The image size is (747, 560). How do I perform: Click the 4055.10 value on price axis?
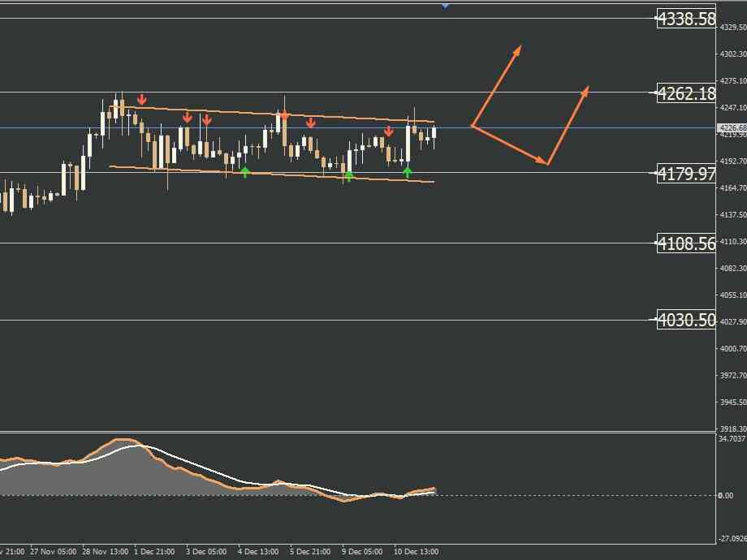click(732, 295)
